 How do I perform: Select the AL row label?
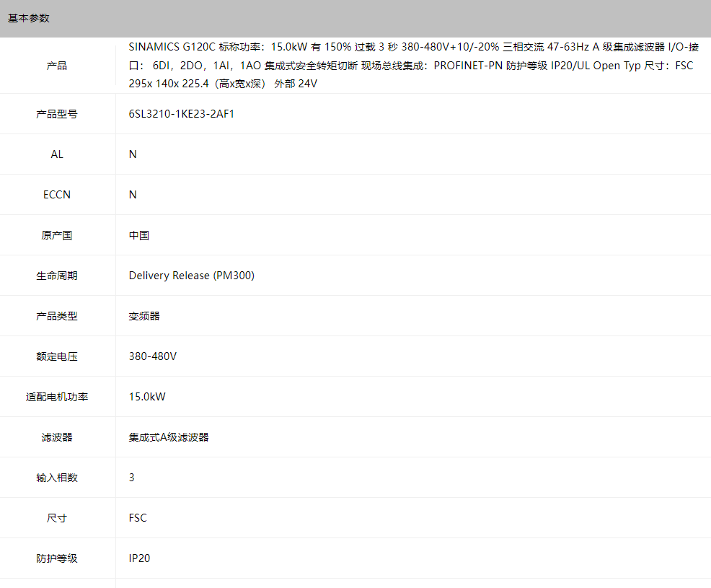click(x=57, y=154)
